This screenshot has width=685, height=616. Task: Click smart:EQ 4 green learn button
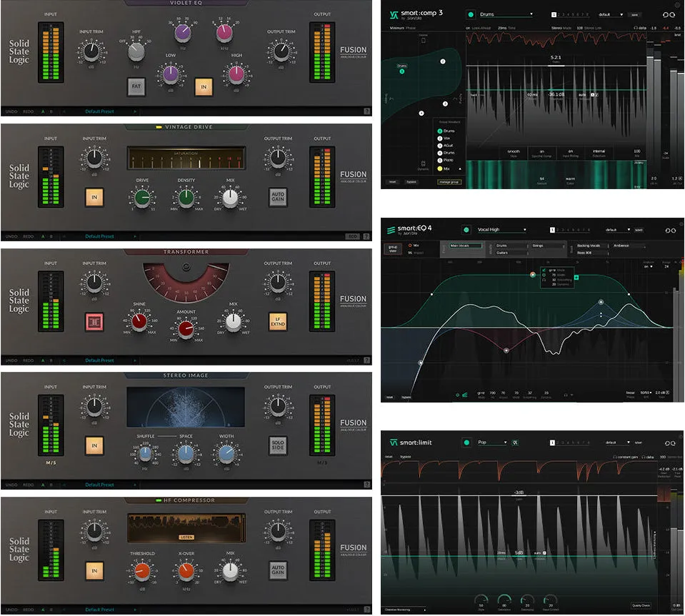point(466,230)
